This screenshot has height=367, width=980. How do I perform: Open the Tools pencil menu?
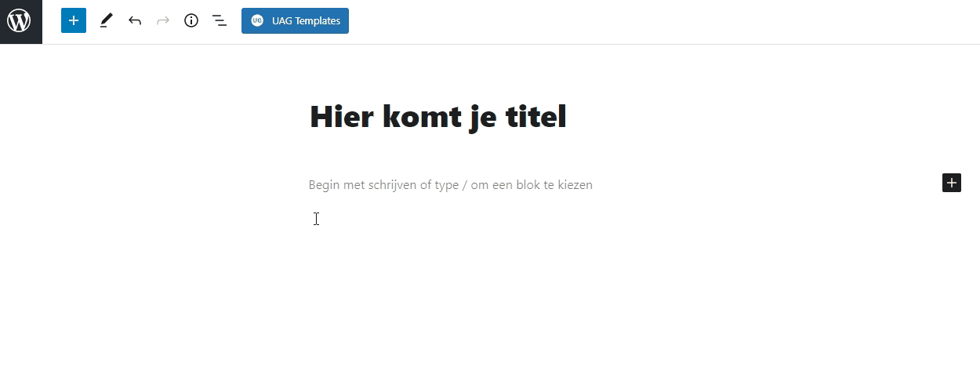pyautogui.click(x=106, y=21)
